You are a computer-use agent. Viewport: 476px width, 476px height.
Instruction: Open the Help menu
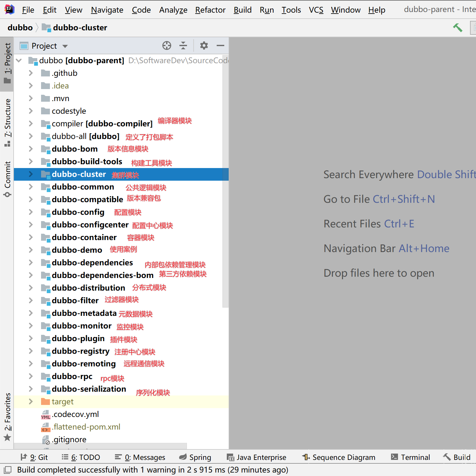(x=377, y=10)
